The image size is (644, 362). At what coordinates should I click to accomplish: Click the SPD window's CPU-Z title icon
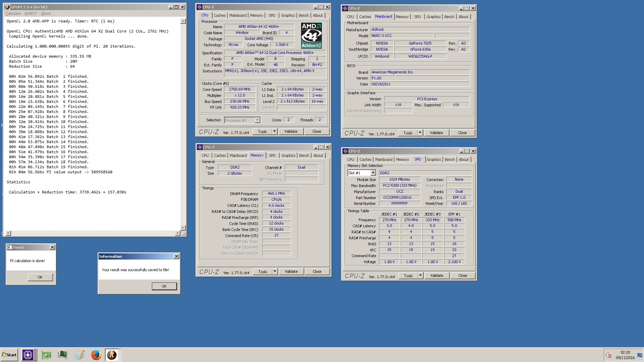(x=345, y=151)
